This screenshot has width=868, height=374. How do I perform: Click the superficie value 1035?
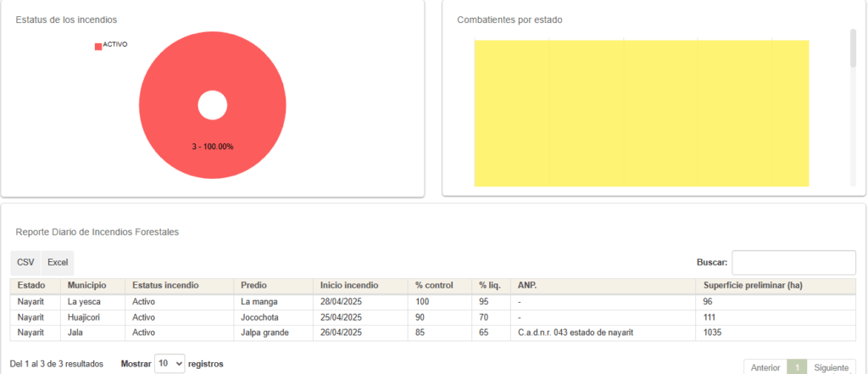tap(712, 333)
